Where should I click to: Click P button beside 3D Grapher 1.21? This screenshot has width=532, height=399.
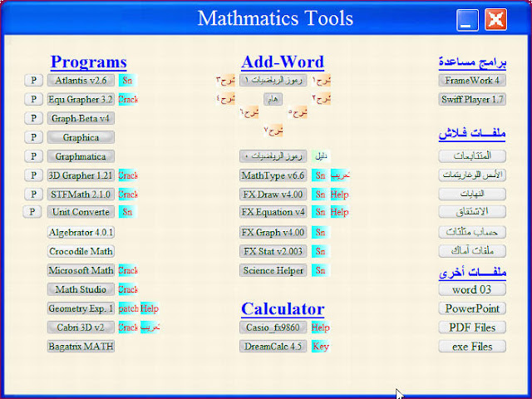pyautogui.click(x=33, y=175)
